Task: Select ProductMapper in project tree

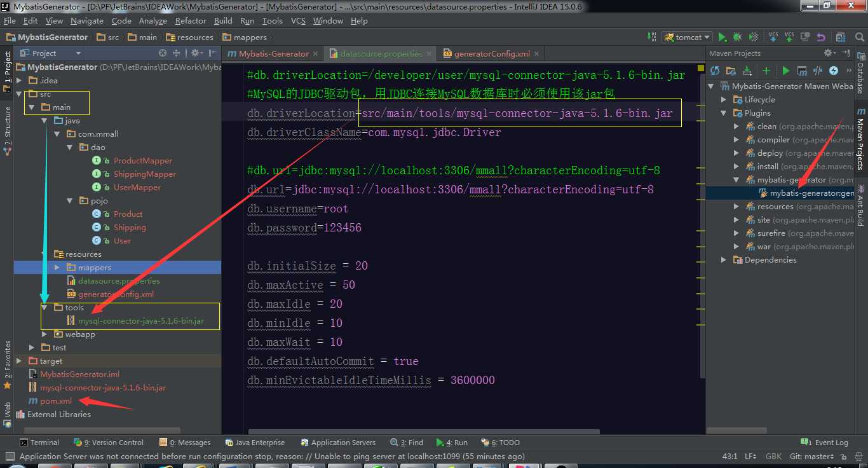Action: 142,160
